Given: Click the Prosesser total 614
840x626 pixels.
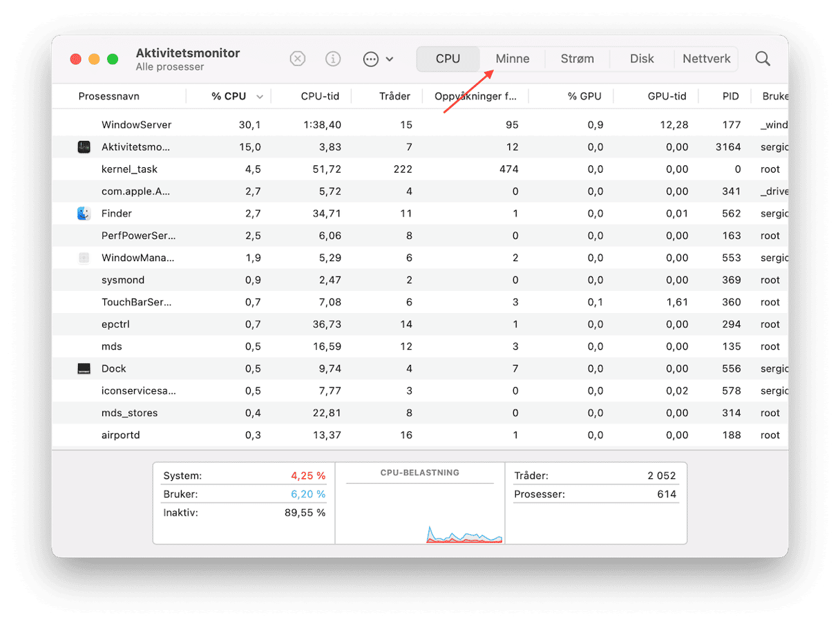Looking at the screenshot, I should 667,494.
